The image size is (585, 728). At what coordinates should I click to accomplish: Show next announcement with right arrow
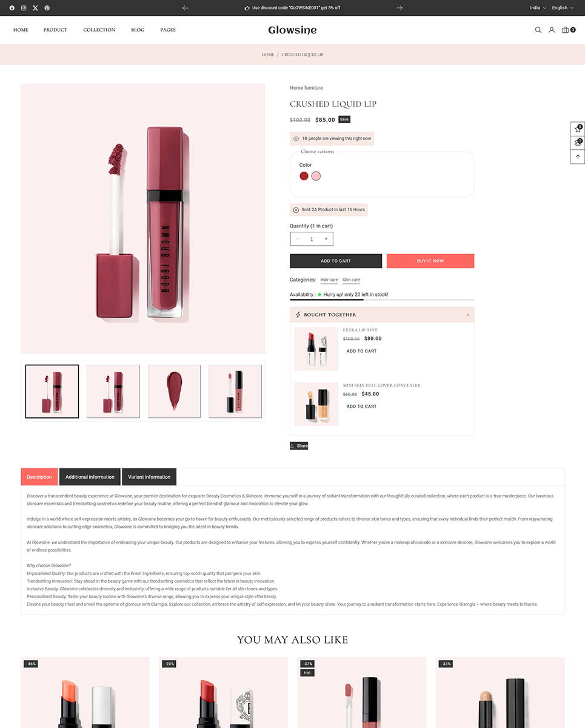click(399, 8)
